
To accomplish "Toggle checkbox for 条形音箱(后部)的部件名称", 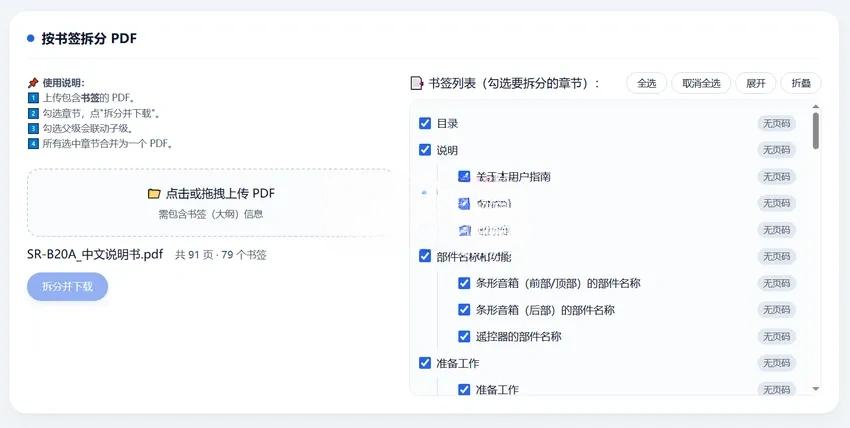I will point(464,309).
